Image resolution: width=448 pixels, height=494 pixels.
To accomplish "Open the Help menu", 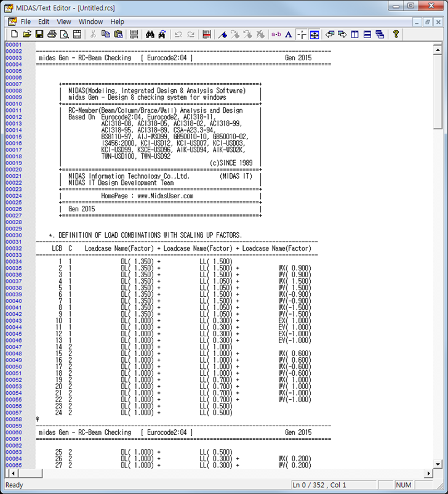I will [117, 22].
